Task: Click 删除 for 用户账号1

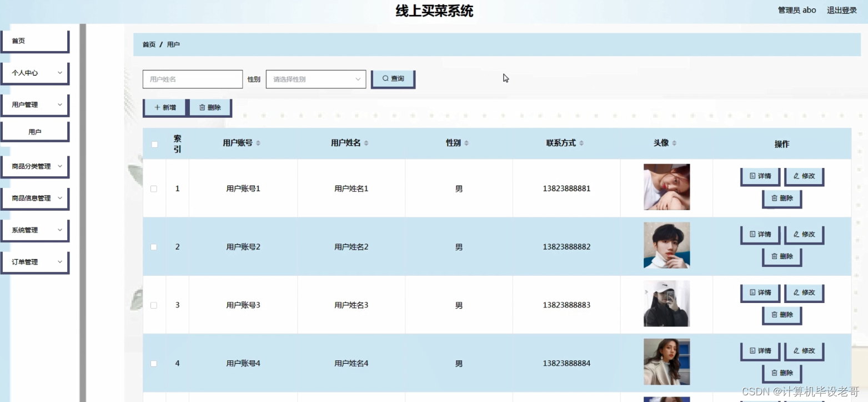Action: [x=782, y=198]
